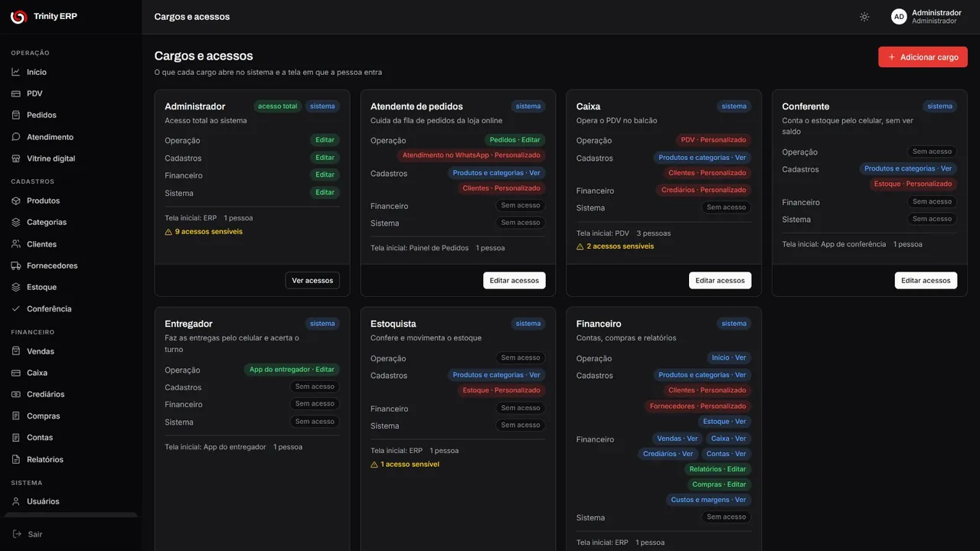Click the '2 acessos sensíveis' warning on Caixa
The image size is (980, 551).
point(616,246)
